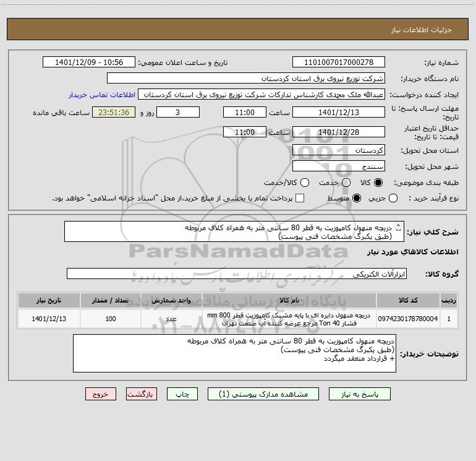Click unit cell عدد

point(171,319)
